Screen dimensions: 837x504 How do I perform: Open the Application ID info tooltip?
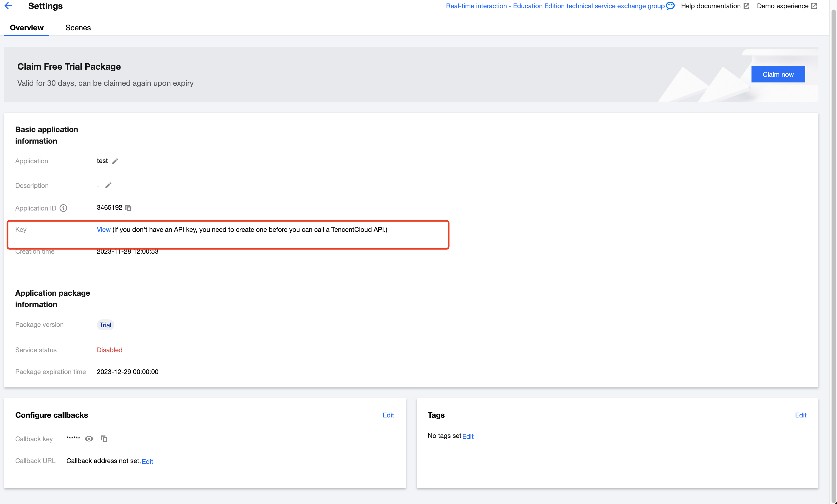pyautogui.click(x=64, y=208)
